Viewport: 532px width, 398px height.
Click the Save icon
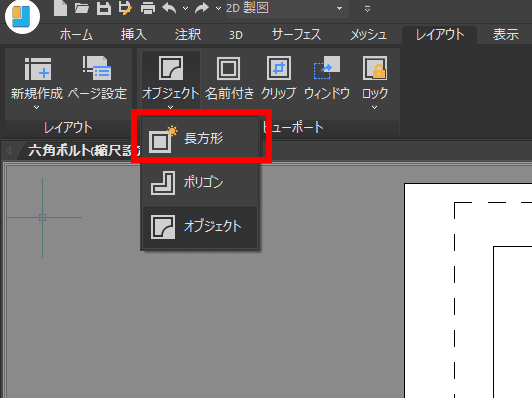click(x=103, y=8)
